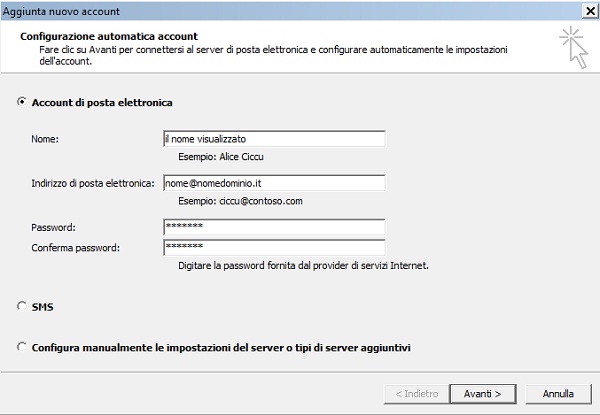Click the Nome: field label
The height and width of the screenshot is (415, 600).
45,139
